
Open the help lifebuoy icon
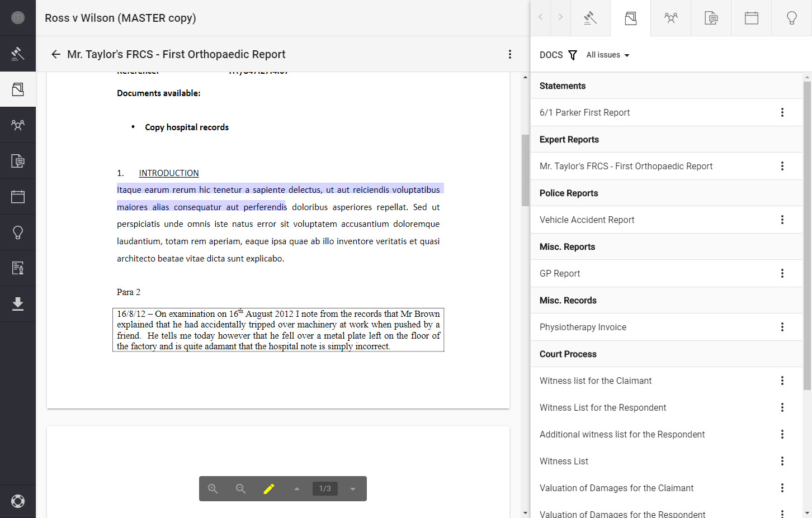pos(18,501)
